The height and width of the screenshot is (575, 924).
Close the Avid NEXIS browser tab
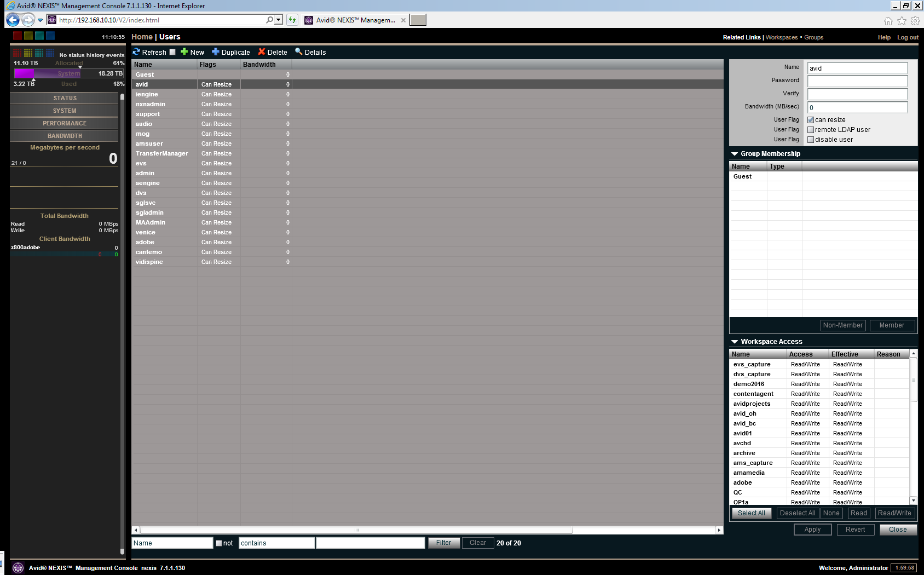[403, 20]
